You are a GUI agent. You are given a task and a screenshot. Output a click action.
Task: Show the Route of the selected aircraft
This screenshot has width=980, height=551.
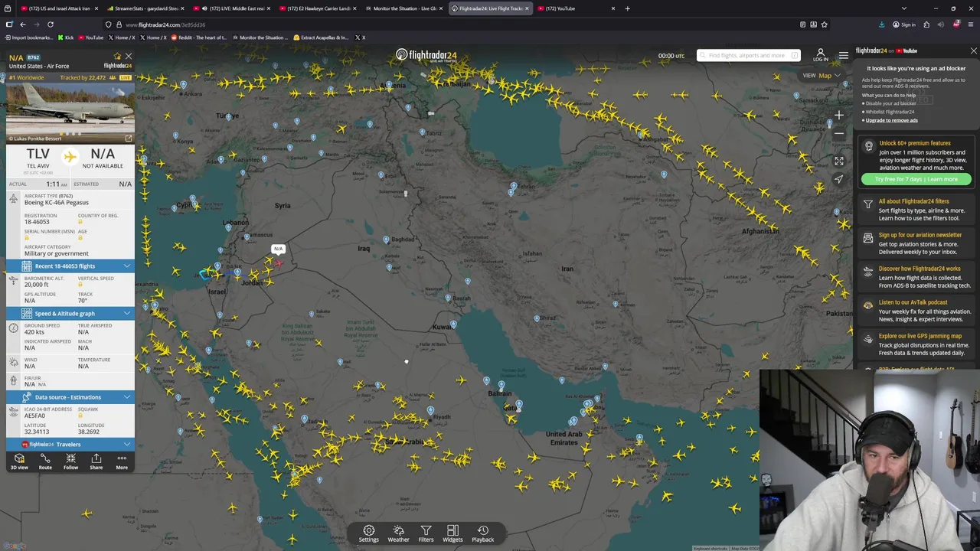click(x=45, y=461)
